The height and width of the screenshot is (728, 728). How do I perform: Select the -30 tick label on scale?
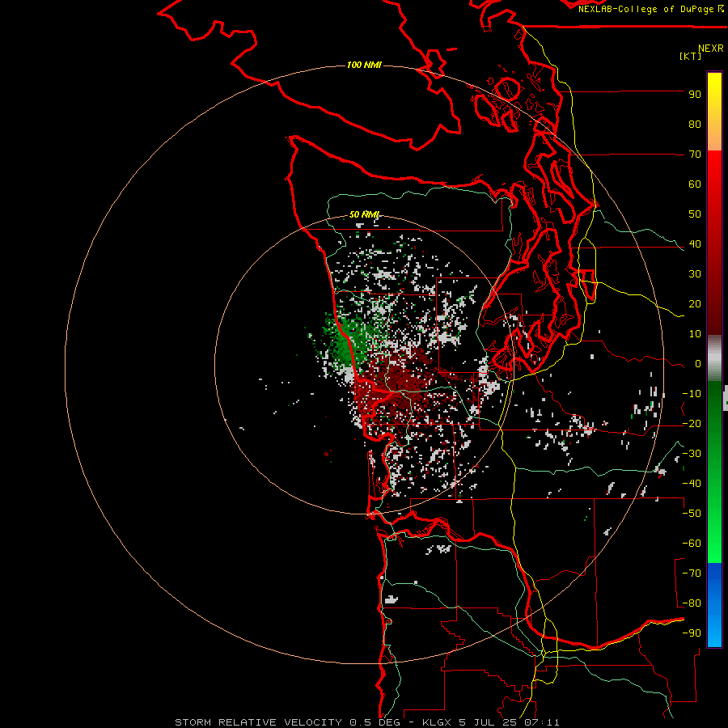(692, 454)
